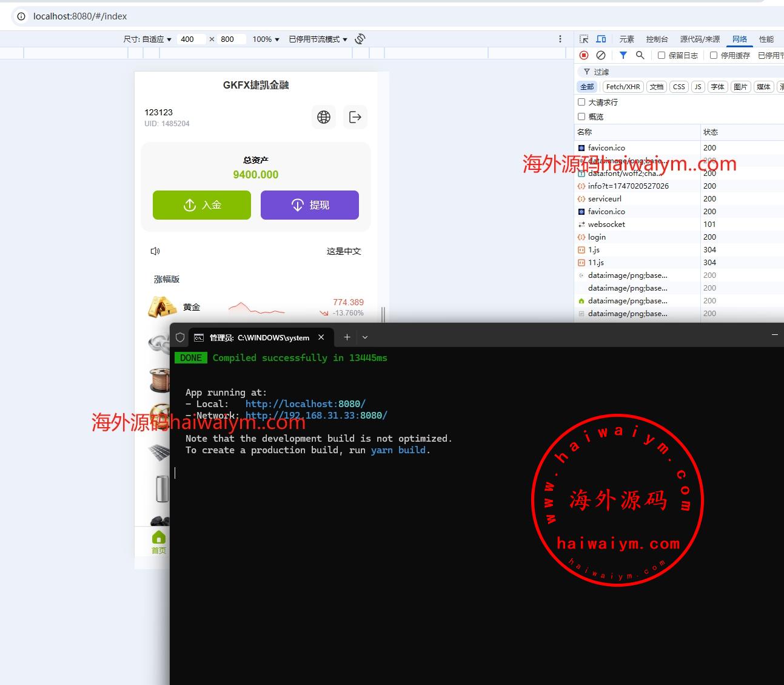This screenshot has width=784, height=685.
Task: Activate the inspect element picker icon
Action: (584, 39)
